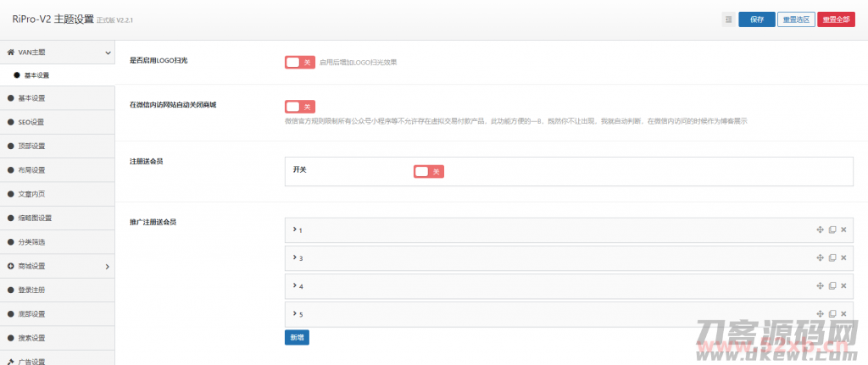Duplicate row 3 using its clone icon
This screenshot has height=365, width=868.
point(832,257)
